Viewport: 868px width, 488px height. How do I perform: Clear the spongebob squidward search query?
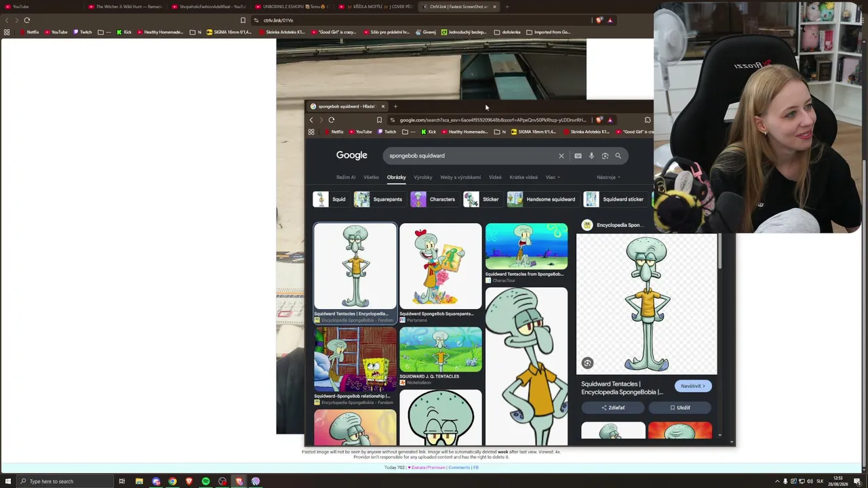coord(561,156)
